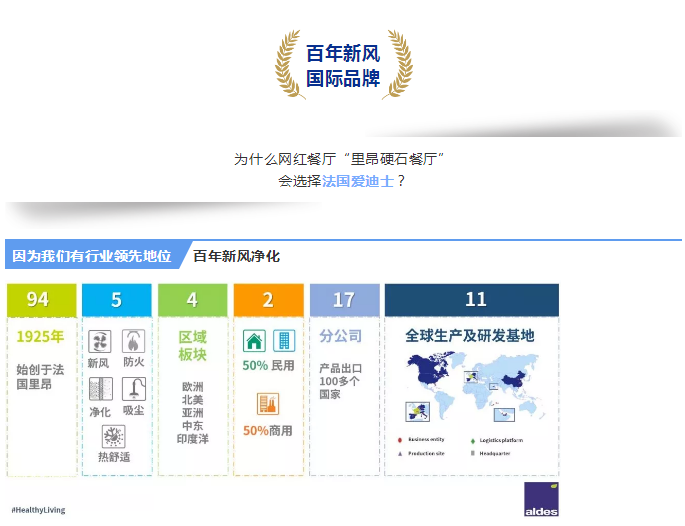Click the blue 法国爱迪士 link text

click(358, 181)
